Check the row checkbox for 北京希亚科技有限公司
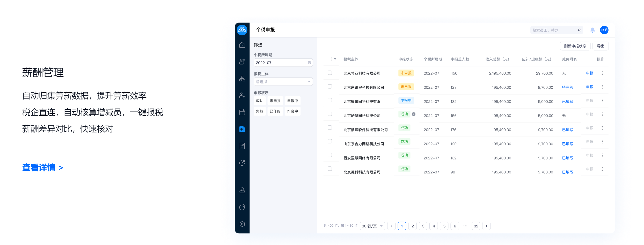Screen dimensions: 644x245 [330, 73]
